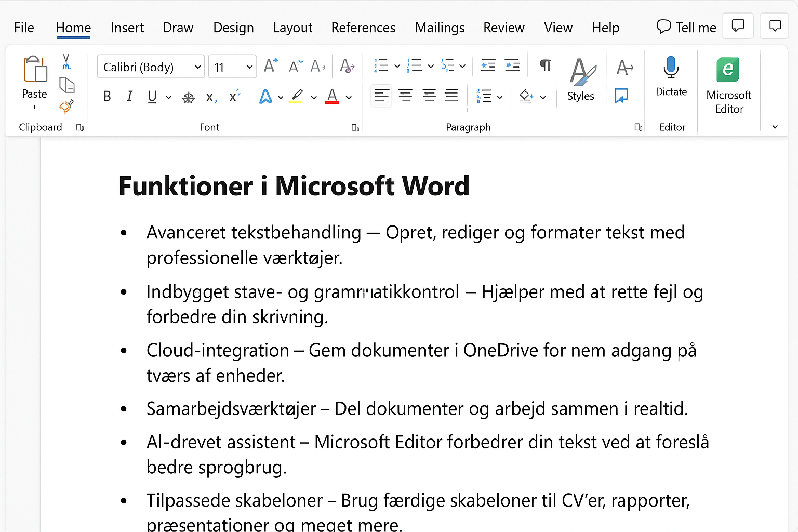This screenshot has height=532, width=798.
Task: Open the Mailings tab
Action: click(440, 28)
